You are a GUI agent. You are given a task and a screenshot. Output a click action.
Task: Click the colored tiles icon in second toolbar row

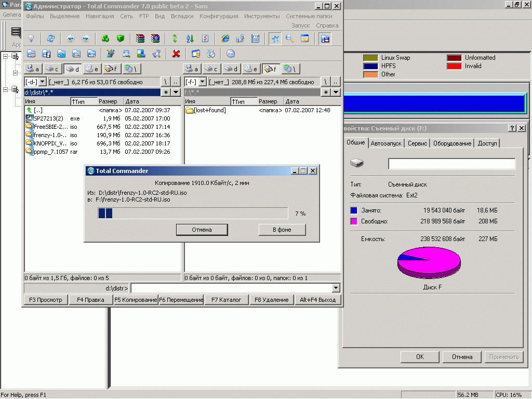click(x=141, y=54)
